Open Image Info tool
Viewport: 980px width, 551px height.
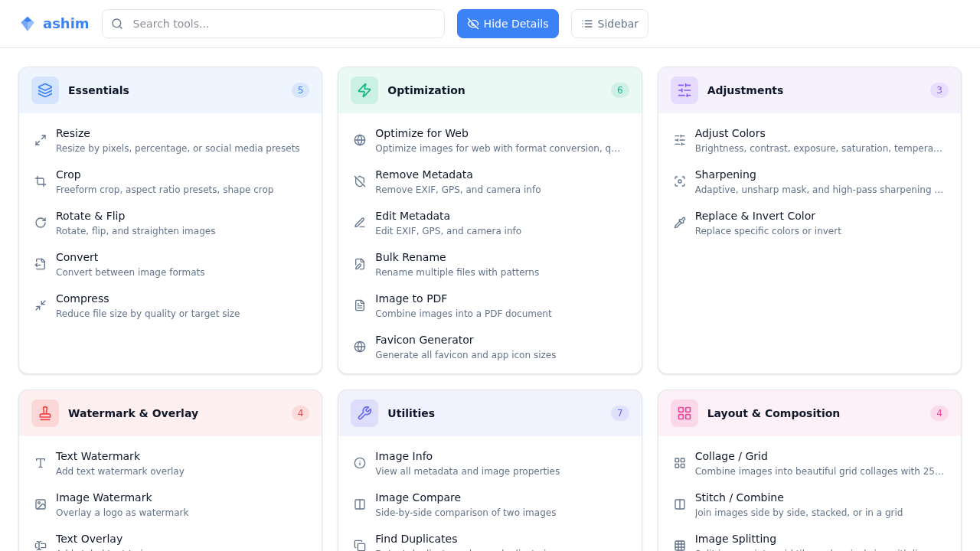tap(490, 463)
